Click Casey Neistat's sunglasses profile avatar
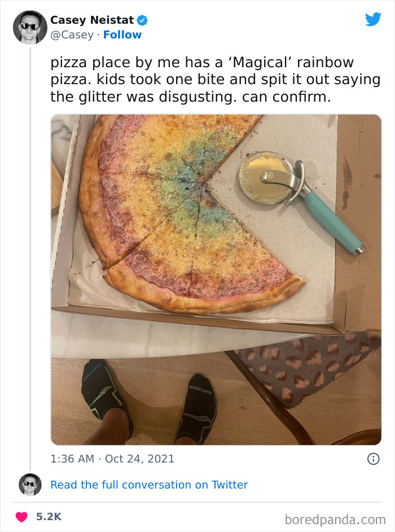 coord(30,27)
